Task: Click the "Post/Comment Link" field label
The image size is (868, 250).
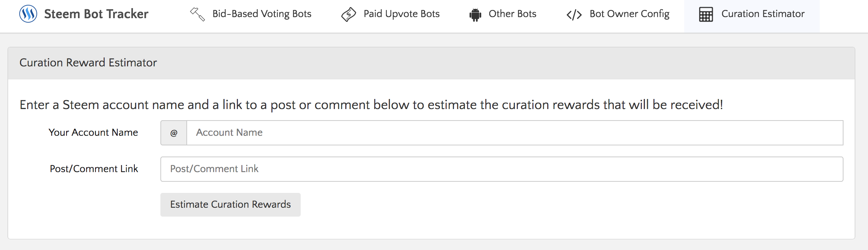Action: coord(94,169)
